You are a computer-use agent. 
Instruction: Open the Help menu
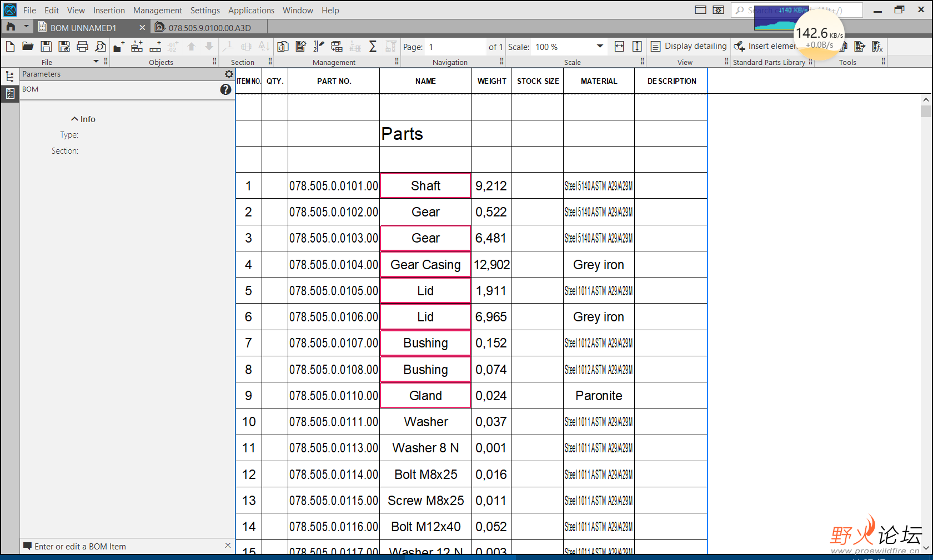pyautogui.click(x=330, y=11)
